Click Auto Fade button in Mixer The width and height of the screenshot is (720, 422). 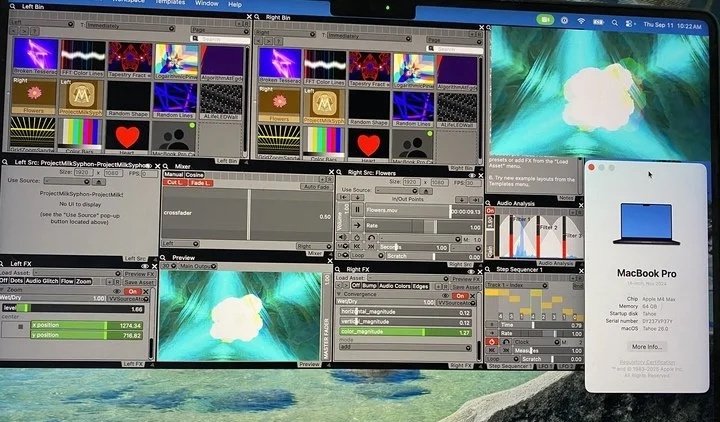316,187
